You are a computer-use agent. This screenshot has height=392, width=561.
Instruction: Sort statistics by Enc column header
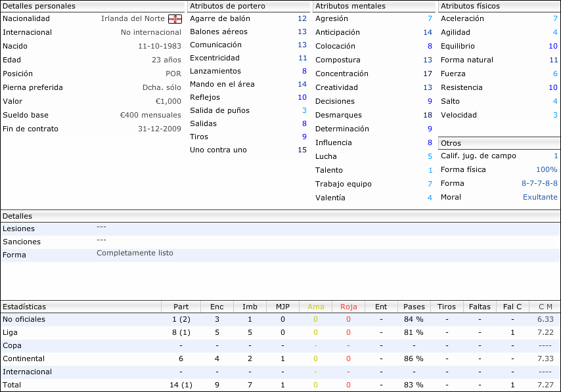pyautogui.click(x=217, y=307)
